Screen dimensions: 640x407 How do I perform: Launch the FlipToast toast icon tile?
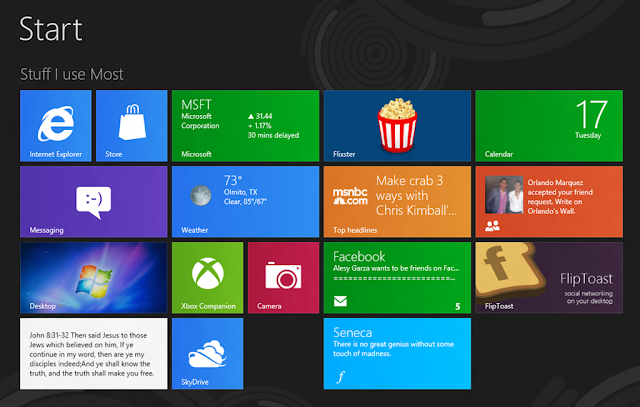pos(549,278)
